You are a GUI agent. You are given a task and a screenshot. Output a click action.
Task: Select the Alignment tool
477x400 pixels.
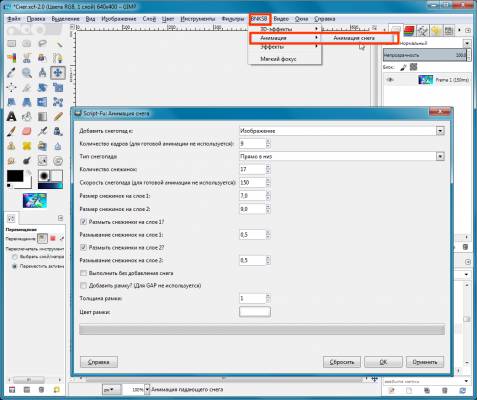tap(12, 87)
